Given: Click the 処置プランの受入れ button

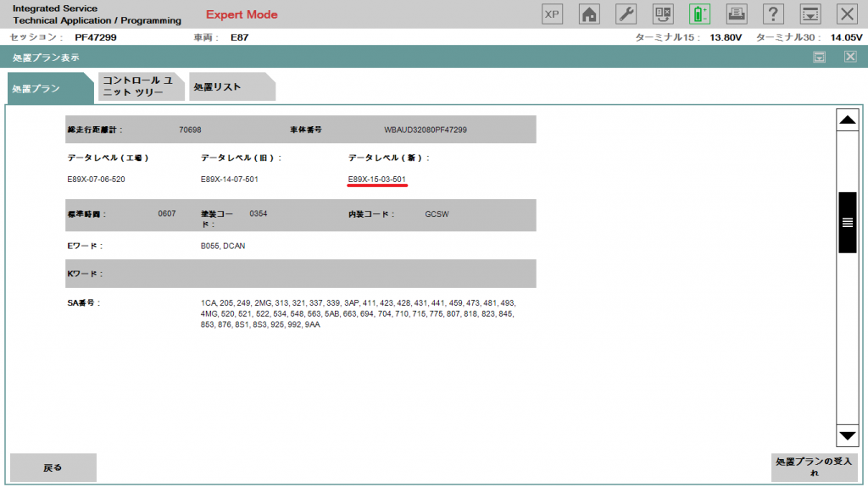Looking at the screenshot, I should [814, 467].
